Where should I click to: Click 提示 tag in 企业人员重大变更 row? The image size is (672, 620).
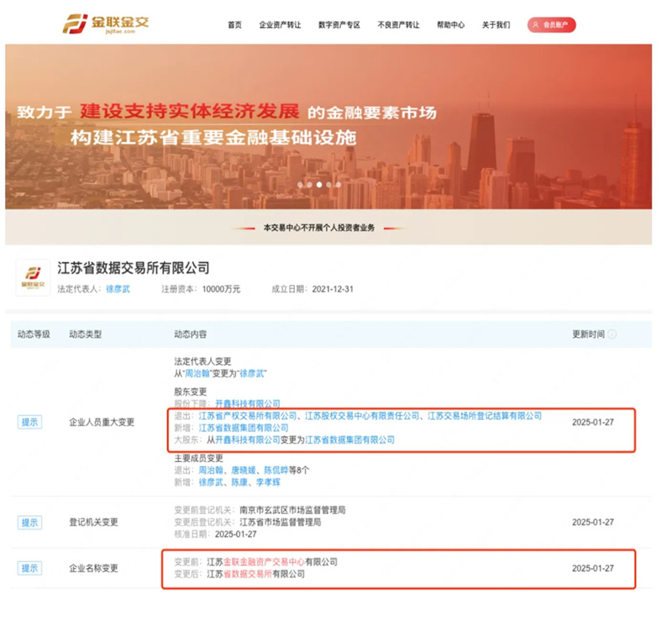pyautogui.click(x=29, y=422)
